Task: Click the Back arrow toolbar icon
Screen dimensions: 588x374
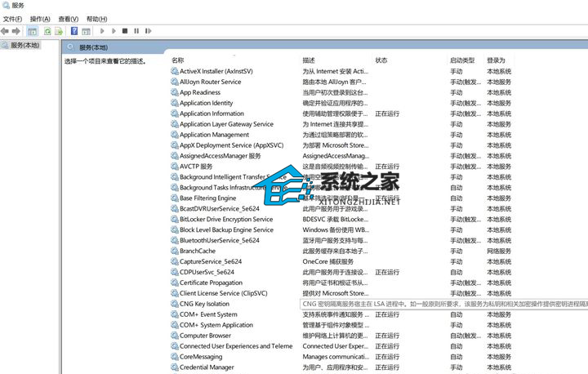Action: click(5, 31)
